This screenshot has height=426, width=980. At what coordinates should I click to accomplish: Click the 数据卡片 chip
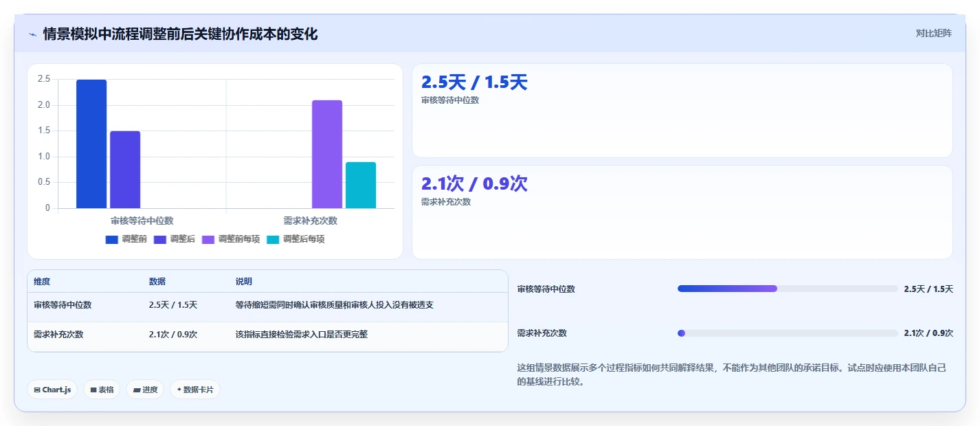(x=195, y=390)
